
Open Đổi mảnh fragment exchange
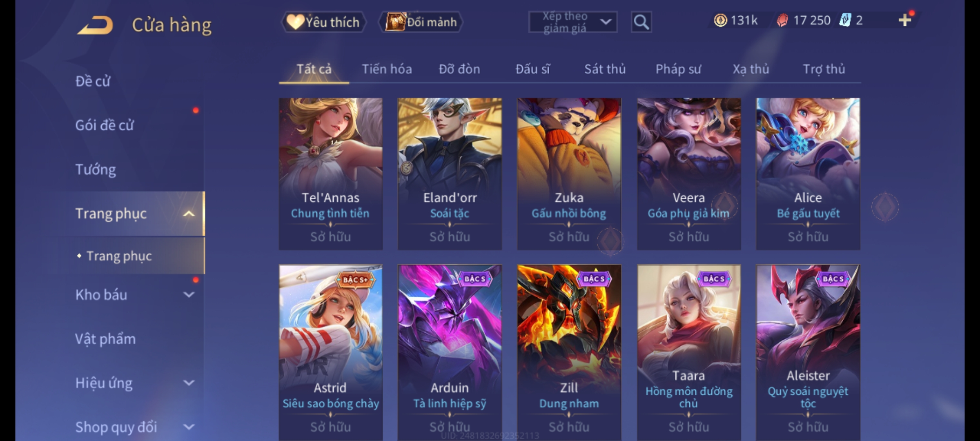tap(421, 22)
